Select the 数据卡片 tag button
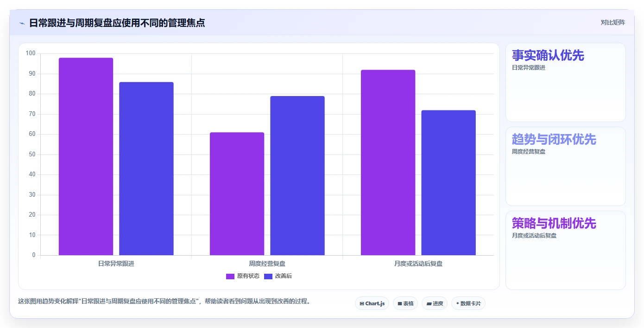Screen dimensions: 644x328 click(468, 303)
